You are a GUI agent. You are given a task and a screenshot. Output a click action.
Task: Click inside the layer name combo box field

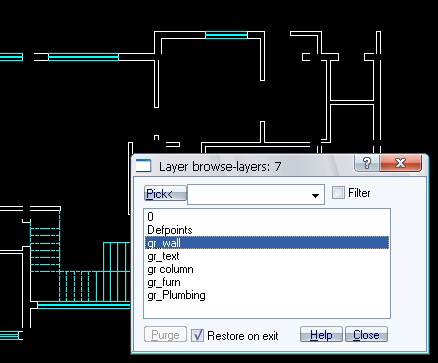point(256,195)
